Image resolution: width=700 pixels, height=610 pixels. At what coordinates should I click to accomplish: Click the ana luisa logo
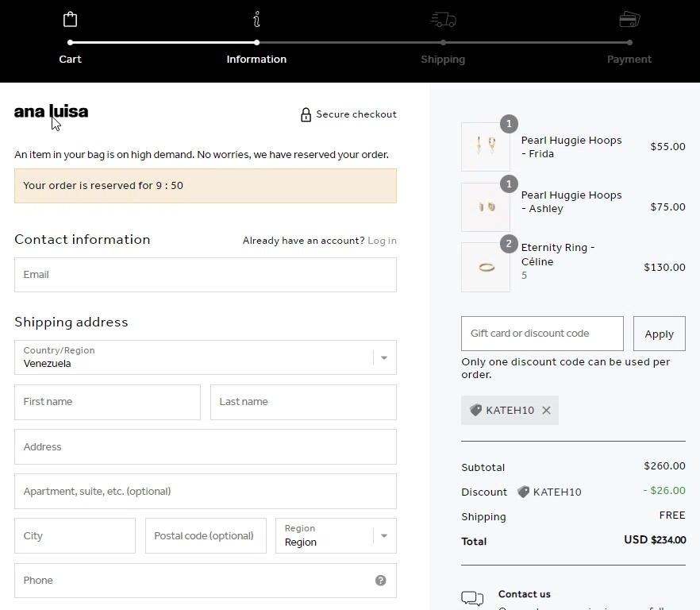tap(51, 112)
